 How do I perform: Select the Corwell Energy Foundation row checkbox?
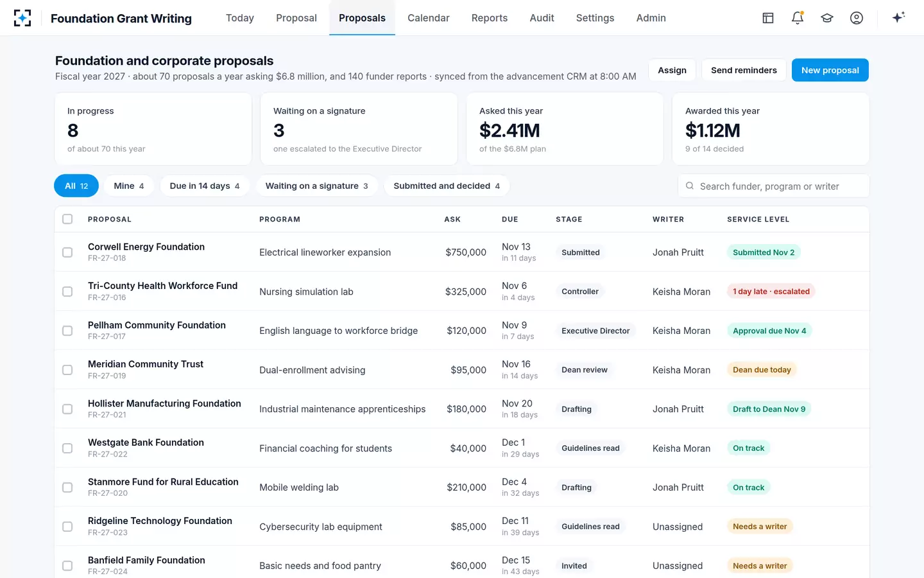pyautogui.click(x=67, y=252)
